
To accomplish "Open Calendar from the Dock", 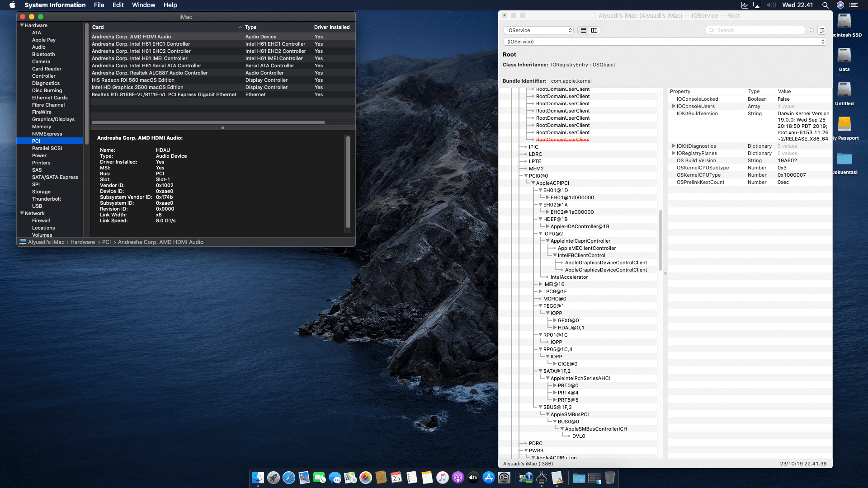I will point(396,478).
